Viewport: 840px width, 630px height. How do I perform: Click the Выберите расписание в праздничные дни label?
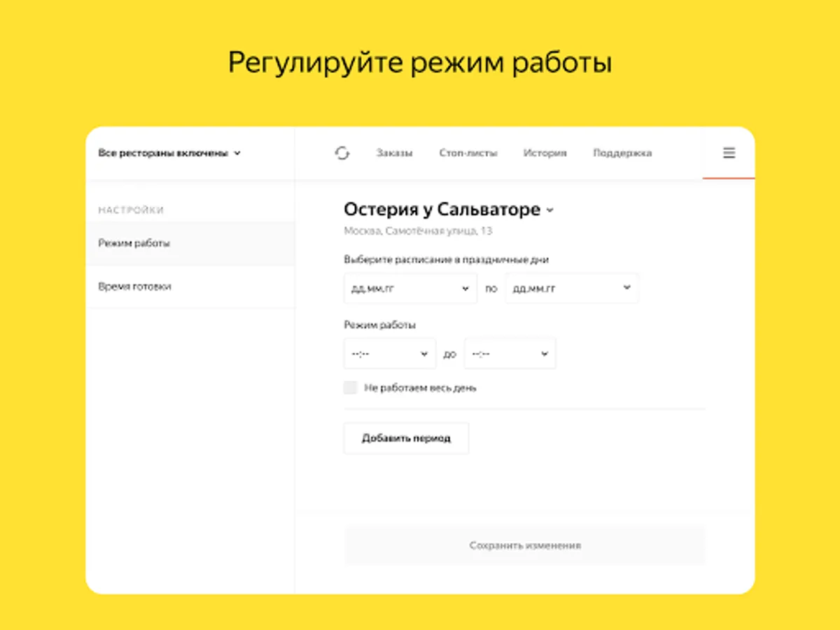pos(446,260)
